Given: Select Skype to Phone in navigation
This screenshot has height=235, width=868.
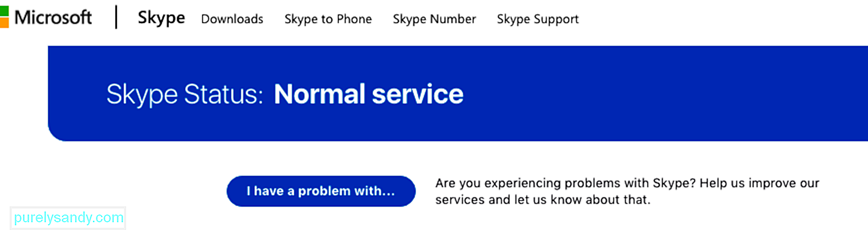Looking at the screenshot, I should (328, 19).
